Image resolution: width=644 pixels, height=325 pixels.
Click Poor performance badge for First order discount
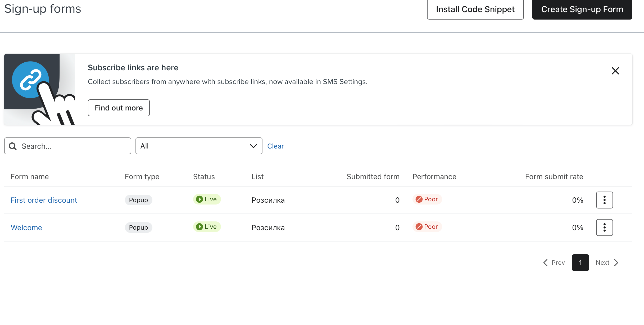(427, 199)
